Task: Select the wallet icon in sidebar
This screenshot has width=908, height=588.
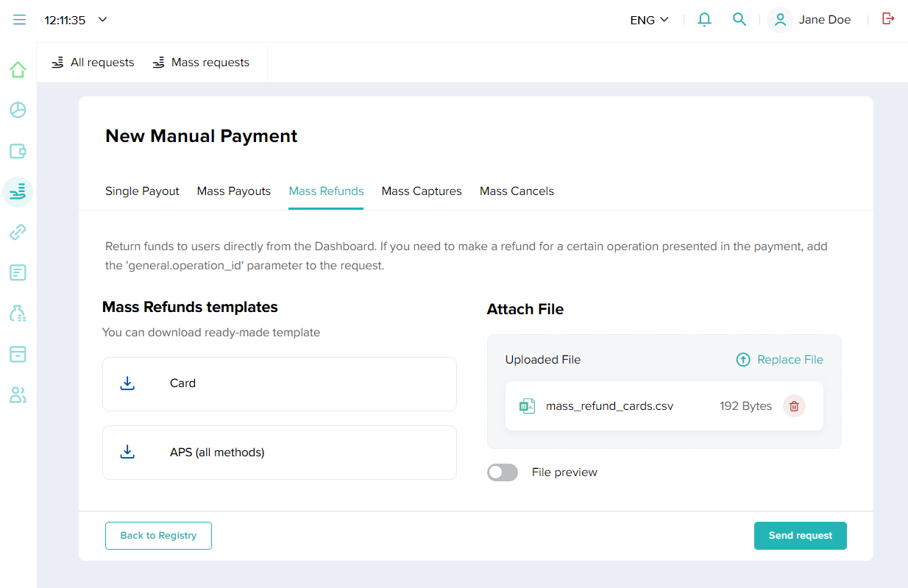Action: click(18, 152)
